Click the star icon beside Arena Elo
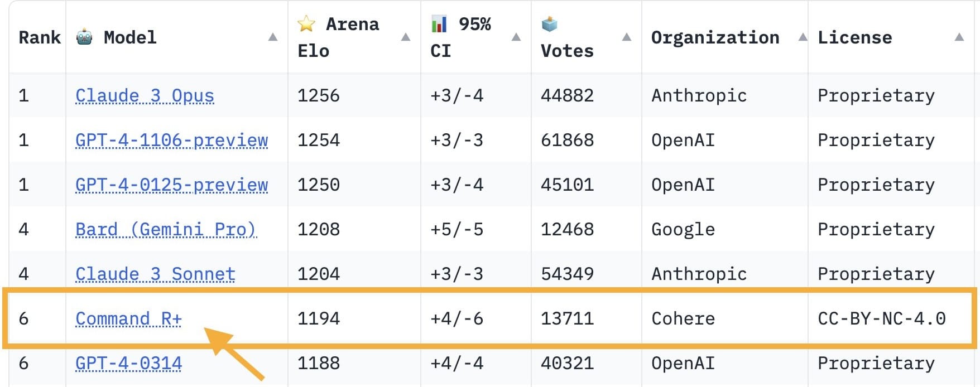This screenshot has width=980, height=387. (x=306, y=23)
